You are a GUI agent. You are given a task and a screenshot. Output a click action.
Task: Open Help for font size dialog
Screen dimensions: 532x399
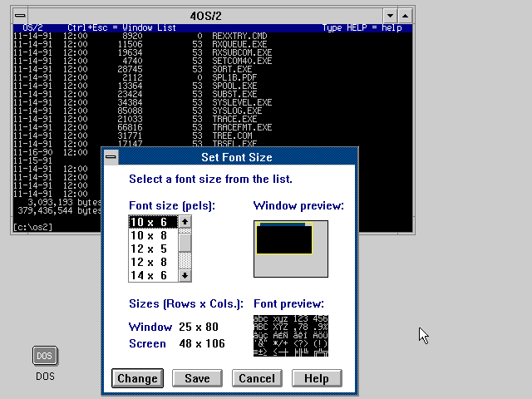click(x=316, y=378)
